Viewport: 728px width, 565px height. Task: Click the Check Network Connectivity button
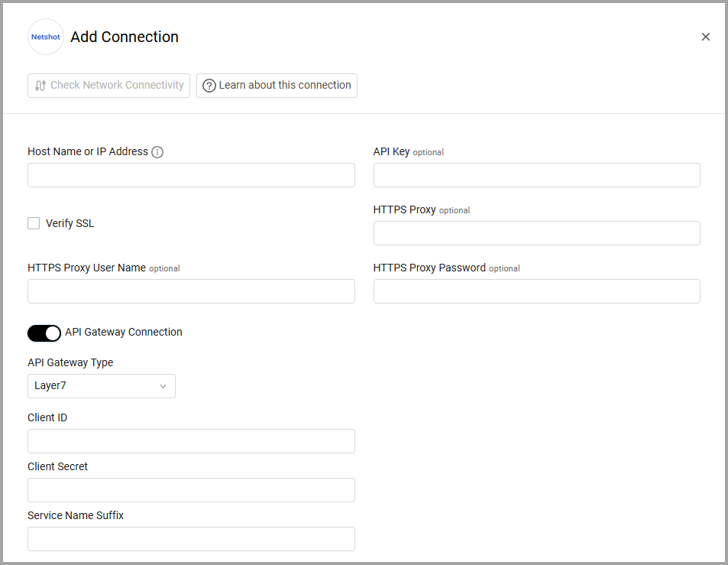coord(108,86)
